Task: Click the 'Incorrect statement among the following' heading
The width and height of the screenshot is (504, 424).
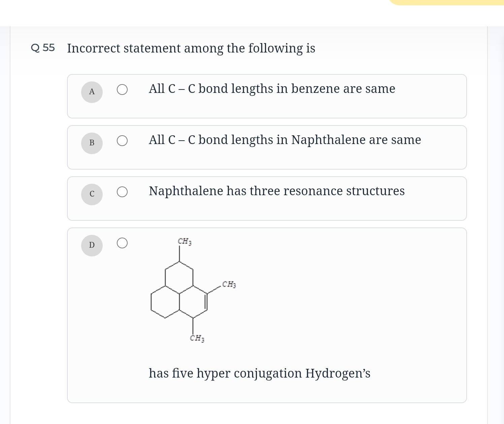Action: coord(191,48)
